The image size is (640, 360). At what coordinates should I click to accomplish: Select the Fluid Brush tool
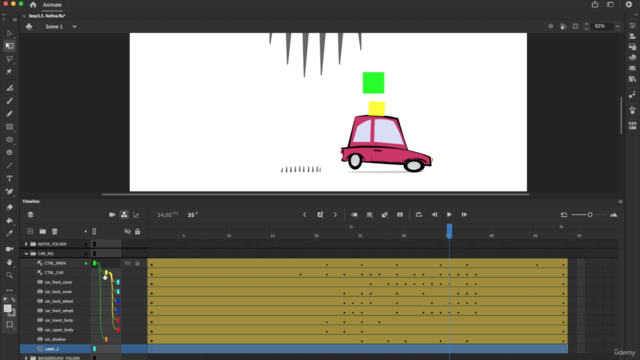9,88
